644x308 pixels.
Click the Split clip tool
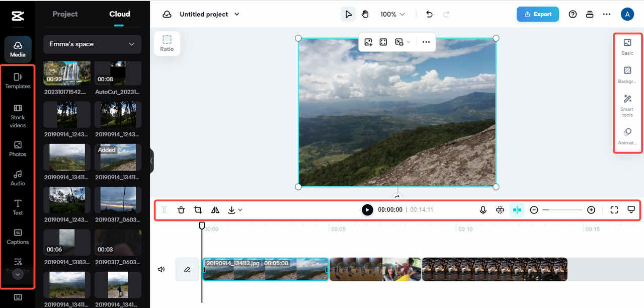pyautogui.click(x=164, y=210)
